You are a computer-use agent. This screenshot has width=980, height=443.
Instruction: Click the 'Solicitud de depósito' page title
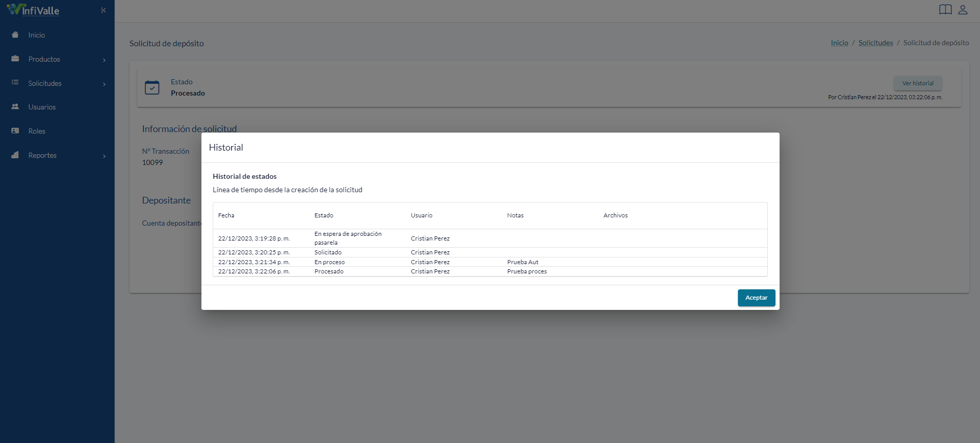pyautogui.click(x=167, y=43)
